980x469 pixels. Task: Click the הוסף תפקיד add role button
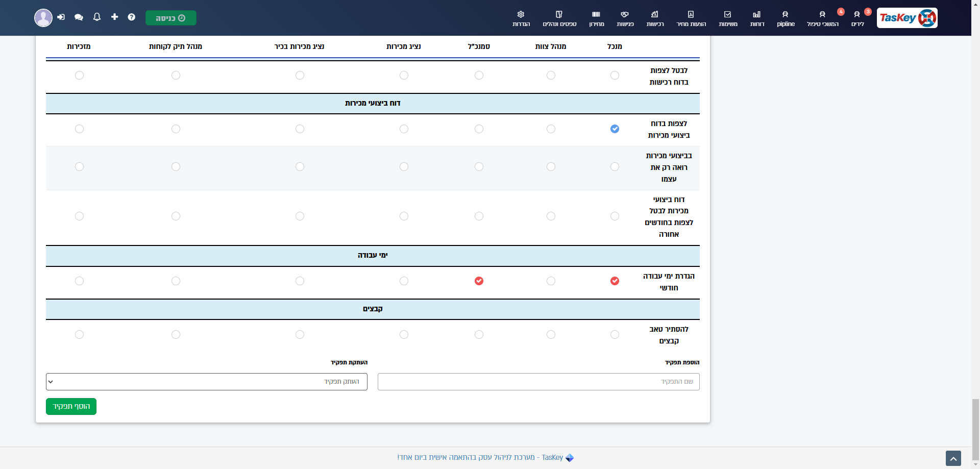[x=71, y=406]
